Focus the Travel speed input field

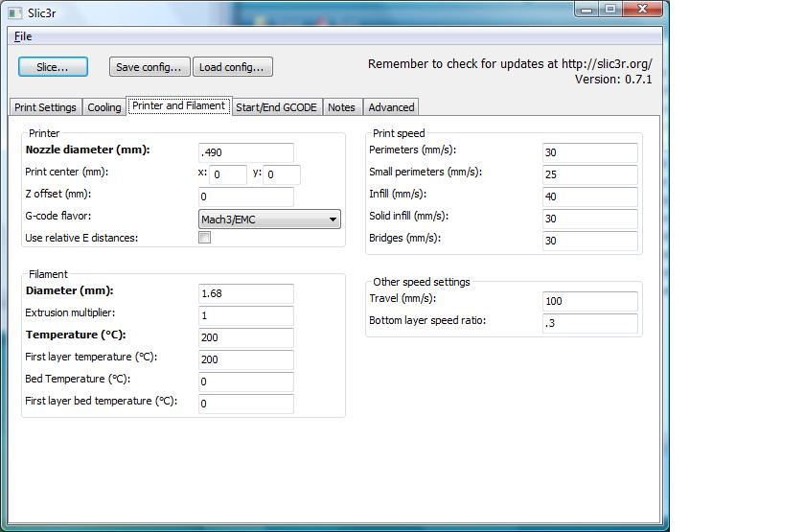pyautogui.click(x=589, y=302)
